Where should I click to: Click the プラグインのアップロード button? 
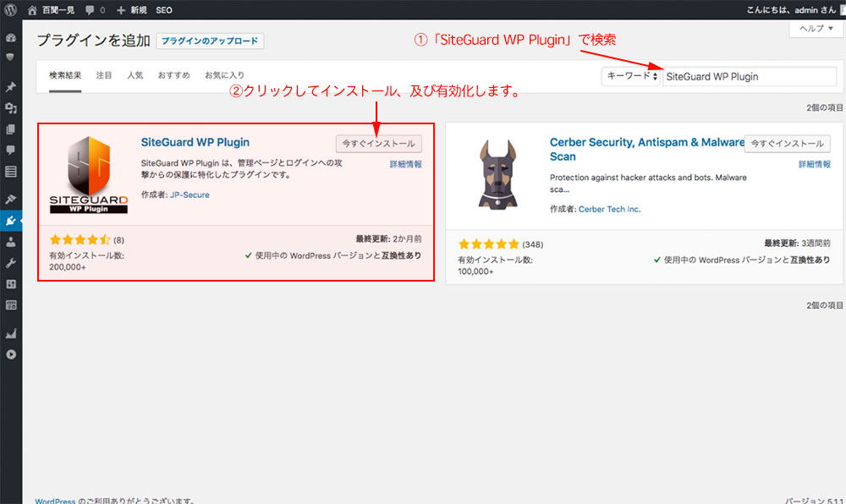click(x=210, y=41)
